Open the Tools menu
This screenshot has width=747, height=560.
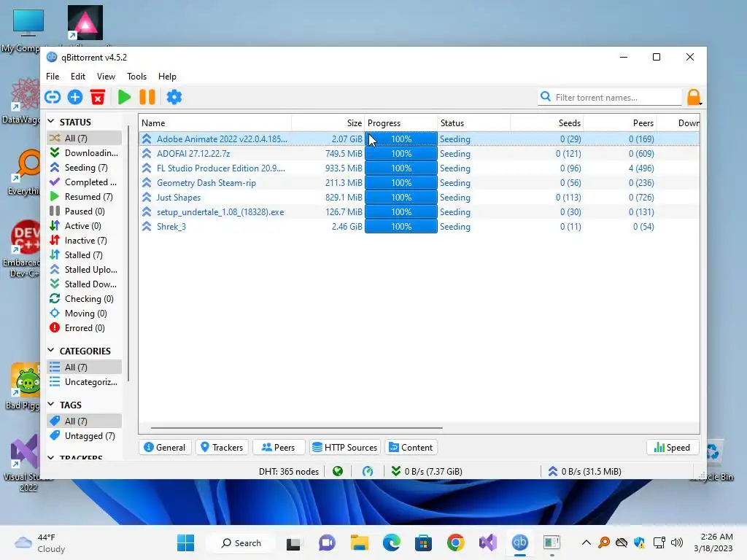tap(136, 76)
